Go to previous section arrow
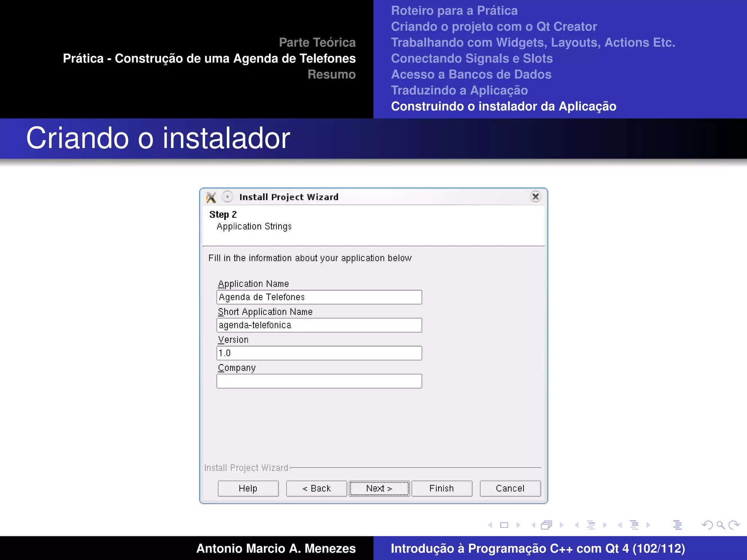 pos(620,525)
